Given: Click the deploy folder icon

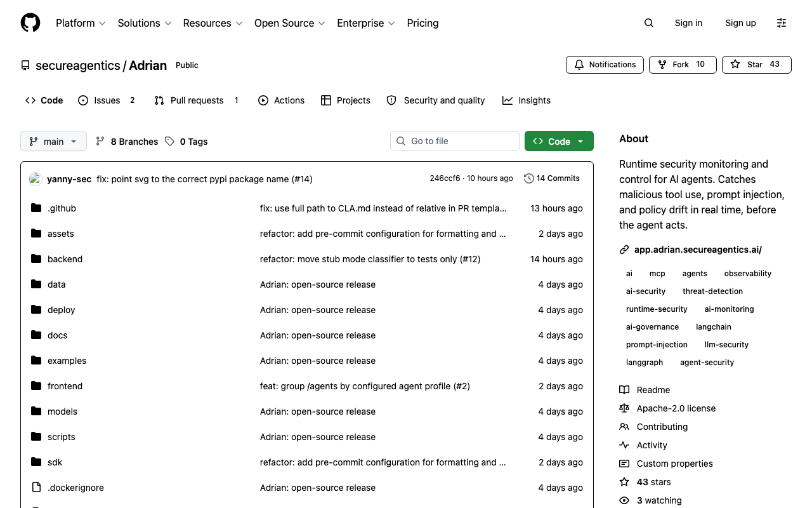Looking at the screenshot, I should (x=36, y=310).
